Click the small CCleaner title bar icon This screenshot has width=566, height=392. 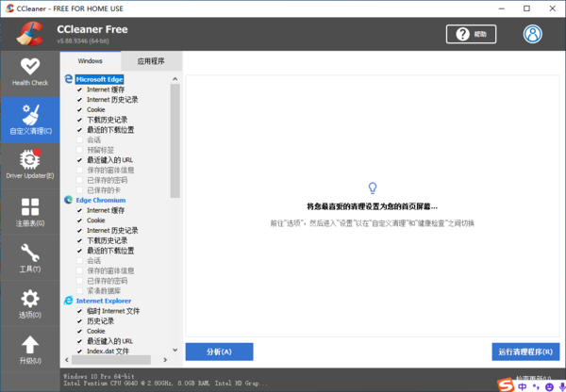(x=9, y=8)
